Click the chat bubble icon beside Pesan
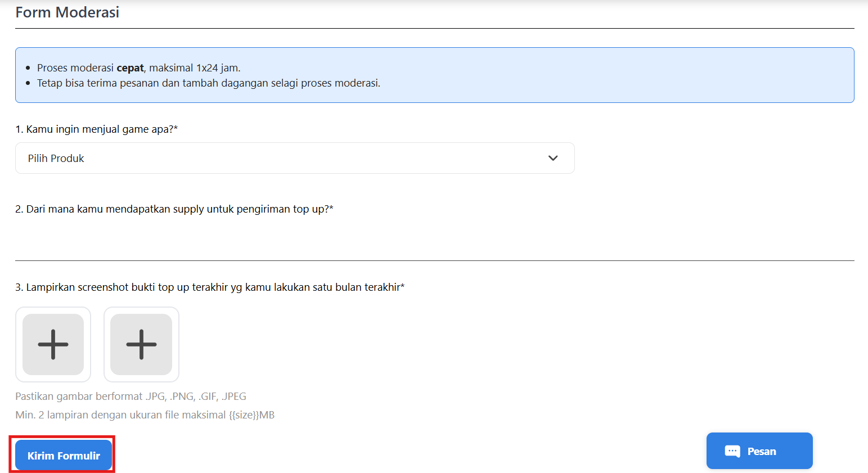 point(732,451)
